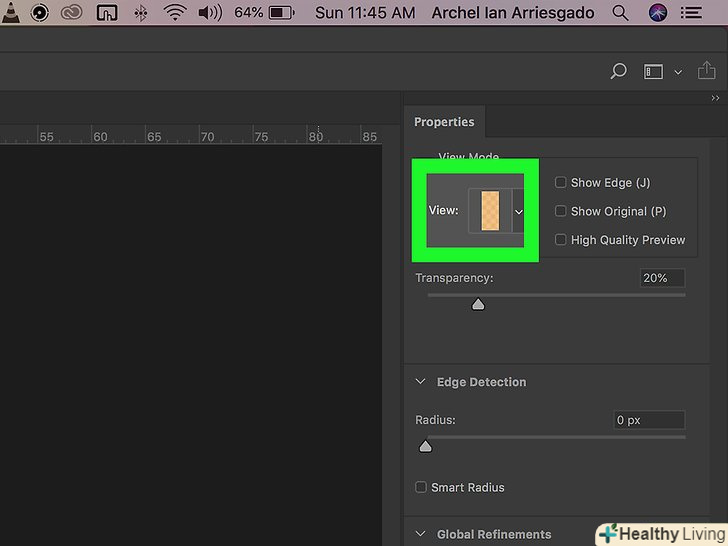728x546 pixels.
Task: Enable Show Edge (J) checkbox
Action: (561, 183)
